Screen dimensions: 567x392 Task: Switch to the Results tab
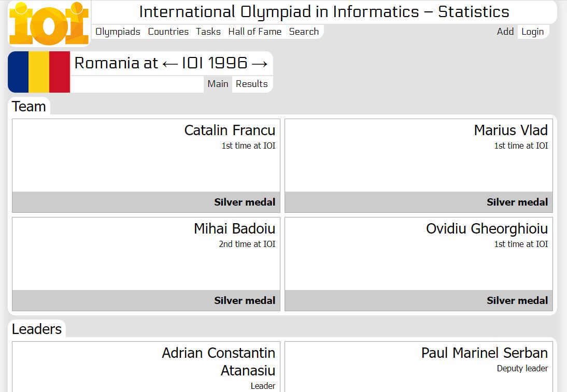[x=252, y=84]
